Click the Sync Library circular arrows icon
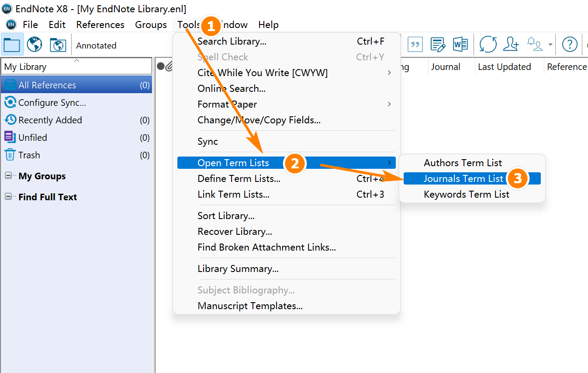Viewport: 588px width, 373px height. coord(488,44)
